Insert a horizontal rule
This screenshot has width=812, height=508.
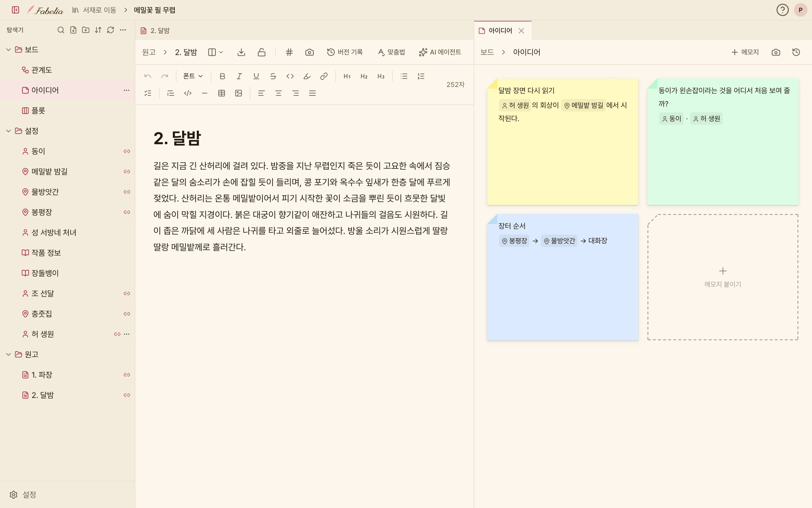point(205,93)
